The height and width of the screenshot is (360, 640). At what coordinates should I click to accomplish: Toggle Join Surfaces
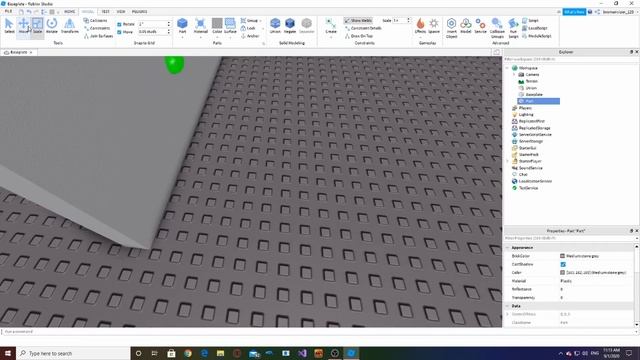pyautogui.click(x=98, y=36)
